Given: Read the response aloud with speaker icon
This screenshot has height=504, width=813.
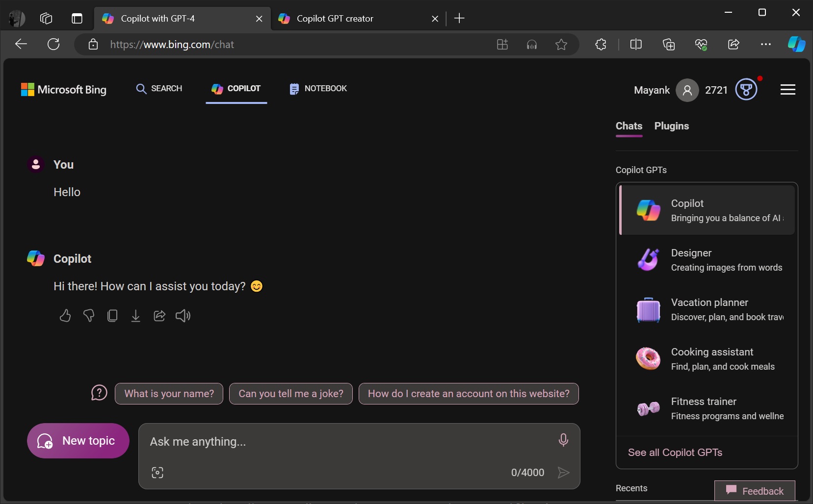Looking at the screenshot, I should (183, 316).
